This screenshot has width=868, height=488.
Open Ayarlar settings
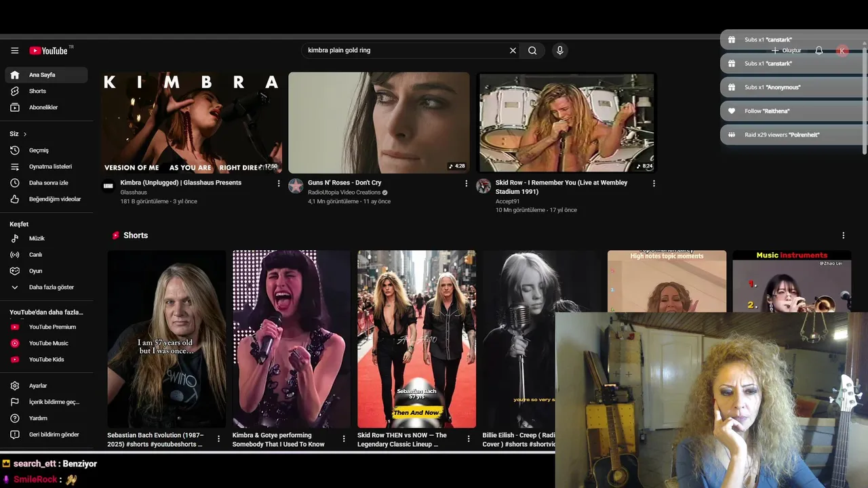pos(46,386)
